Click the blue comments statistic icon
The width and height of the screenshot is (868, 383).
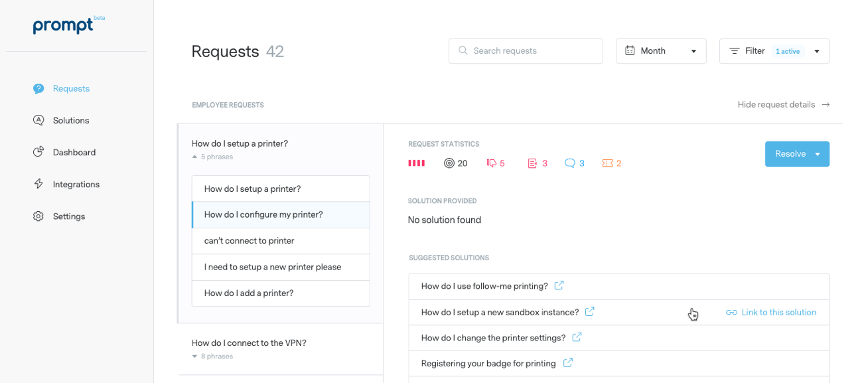[x=569, y=163]
